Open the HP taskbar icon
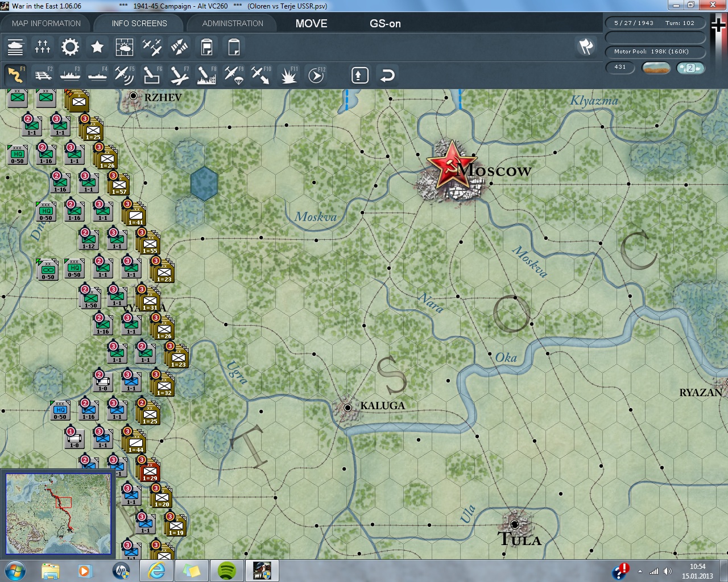Image resolution: width=728 pixels, height=582 pixels. 121,571
